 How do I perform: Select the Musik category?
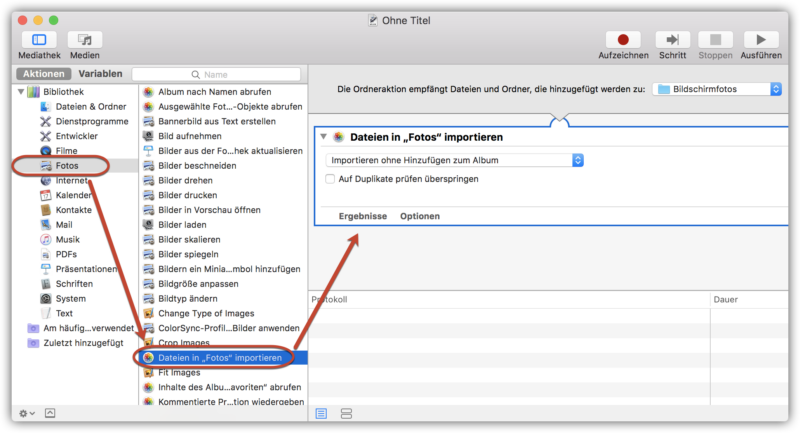tap(67, 240)
